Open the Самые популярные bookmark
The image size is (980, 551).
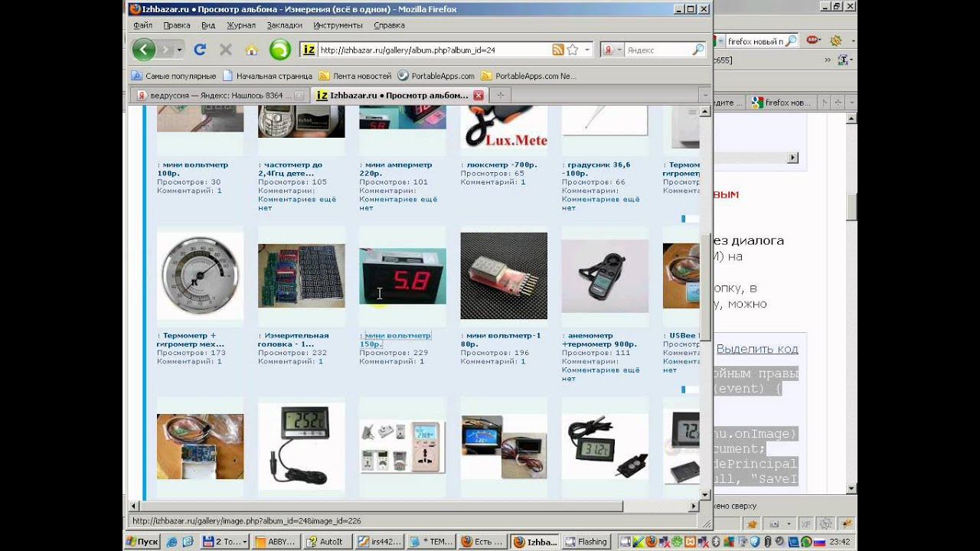coord(174,76)
